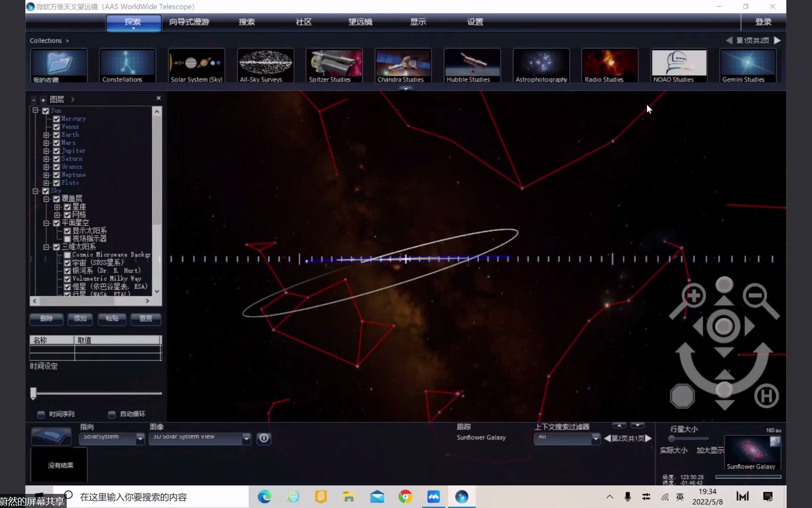Image resolution: width=812 pixels, height=508 pixels.
Task: Open the Constellations collection thumbnail
Action: pyautogui.click(x=127, y=66)
